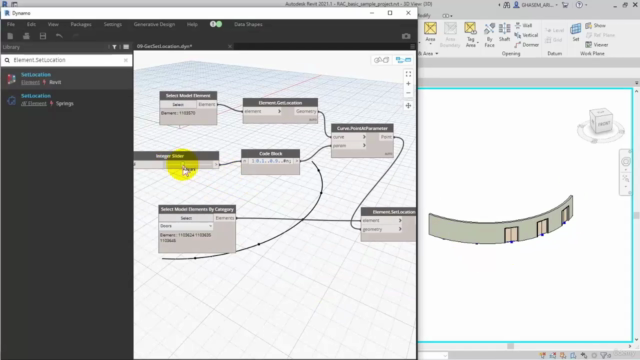The image size is (640, 360).
Task: Select SetLocation Springs search result
Action: click(67, 100)
